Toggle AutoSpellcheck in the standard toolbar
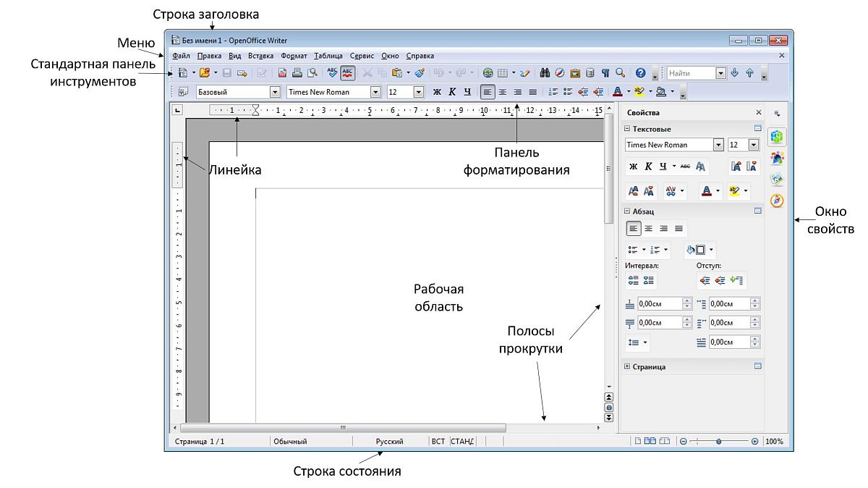This screenshot has width=868, height=488. point(348,73)
